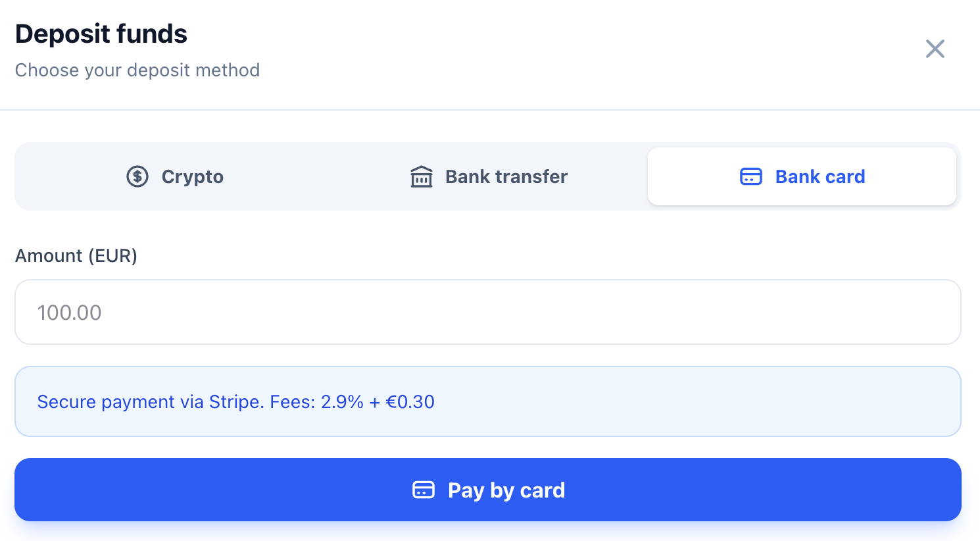Click the "Pay by card" button text
Image resolution: width=980 pixels, height=541 pixels.
point(506,490)
